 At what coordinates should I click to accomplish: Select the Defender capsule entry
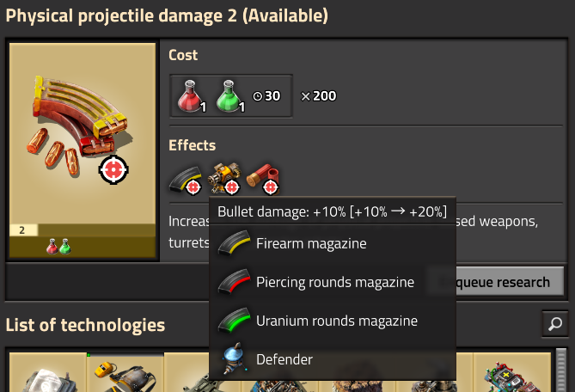coord(333,359)
